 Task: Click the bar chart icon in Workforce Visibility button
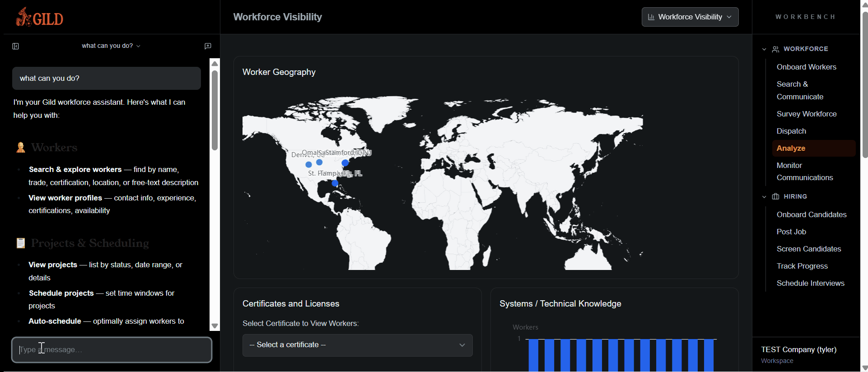click(651, 17)
